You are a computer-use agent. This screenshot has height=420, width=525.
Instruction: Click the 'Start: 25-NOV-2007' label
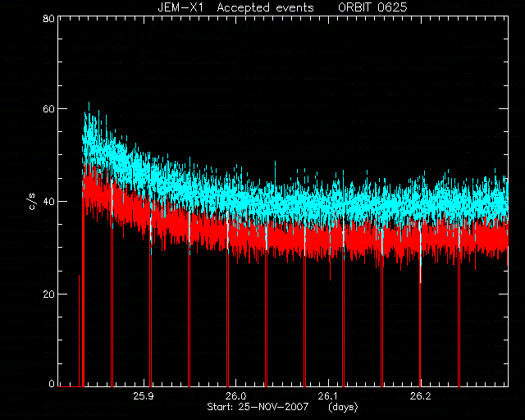coord(258,407)
